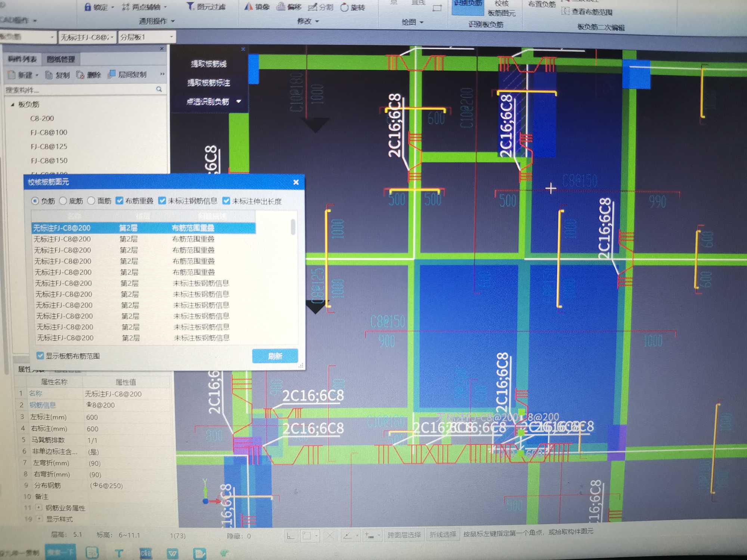
Task: Select the 偏移 offset tool
Action: coord(289,7)
